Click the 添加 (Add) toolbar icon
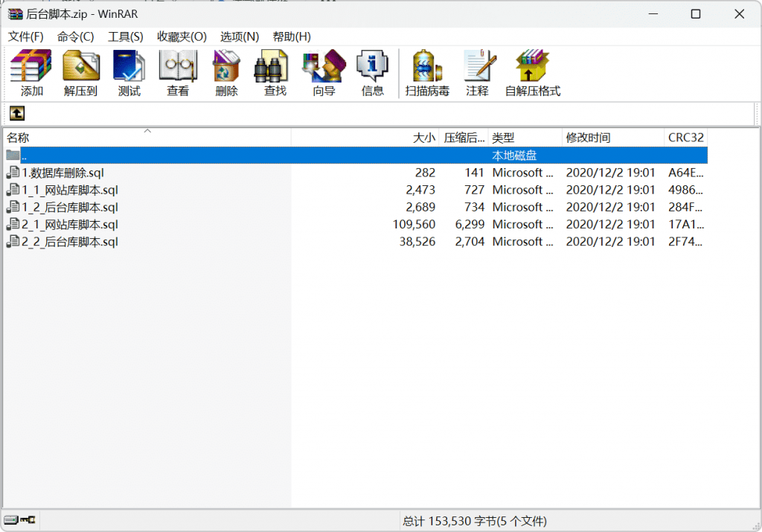Screen dimensions: 762x532 tap(31, 73)
